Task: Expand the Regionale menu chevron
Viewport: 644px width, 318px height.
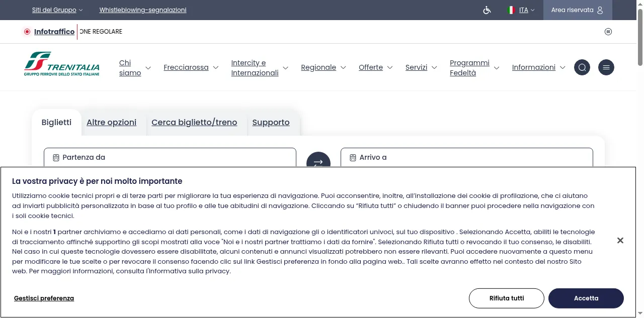Action: click(x=343, y=67)
